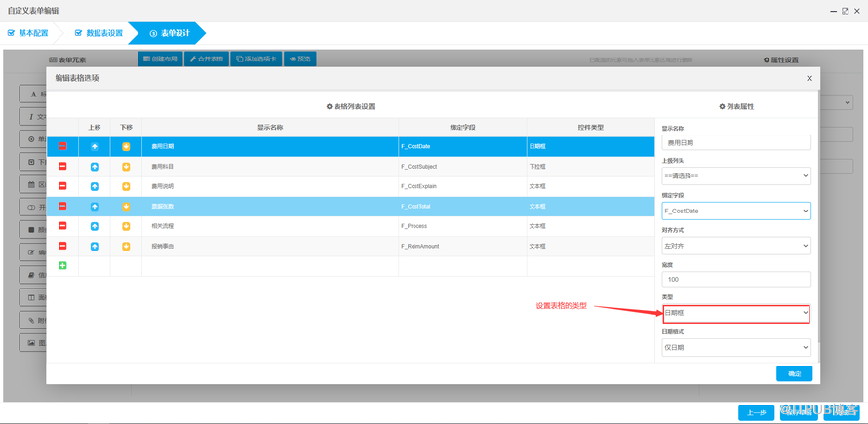Delete the 费用日期 row with red minus icon
The image size is (868, 424).
coord(62,146)
